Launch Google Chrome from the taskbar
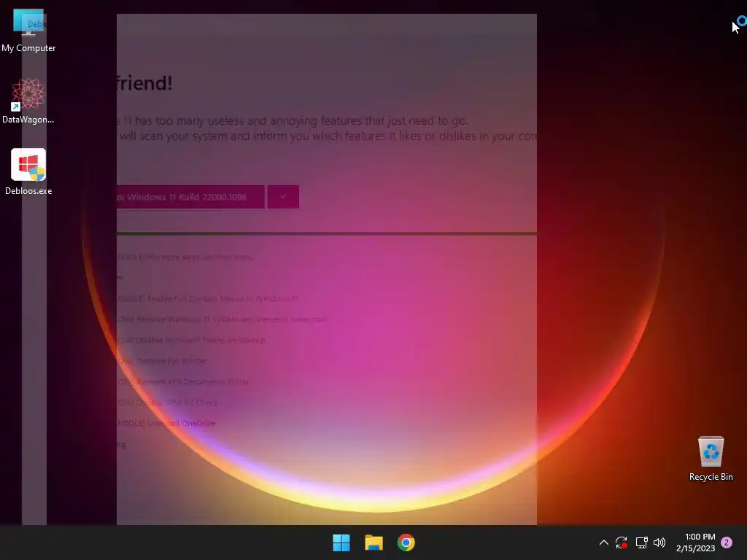This screenshot has width=747, height=560. coord(406,542)
